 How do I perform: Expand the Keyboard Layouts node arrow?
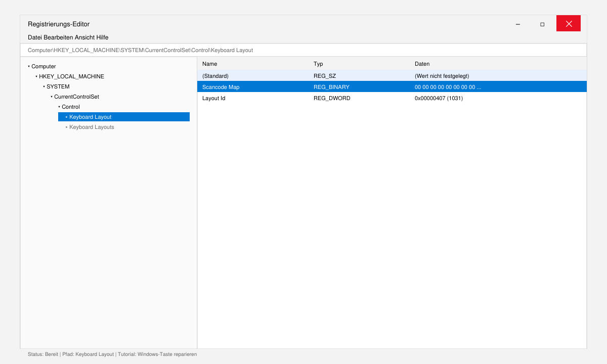tap(67, 127)
